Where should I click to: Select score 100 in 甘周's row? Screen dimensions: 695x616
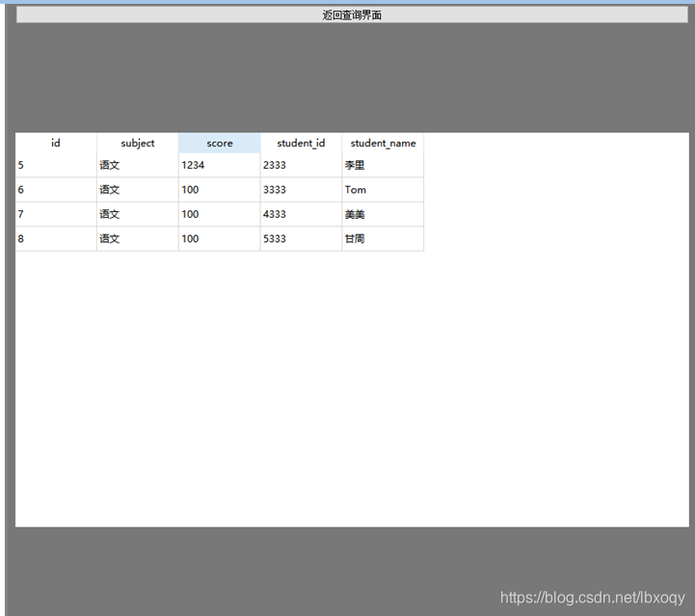[x=220, y=239]
